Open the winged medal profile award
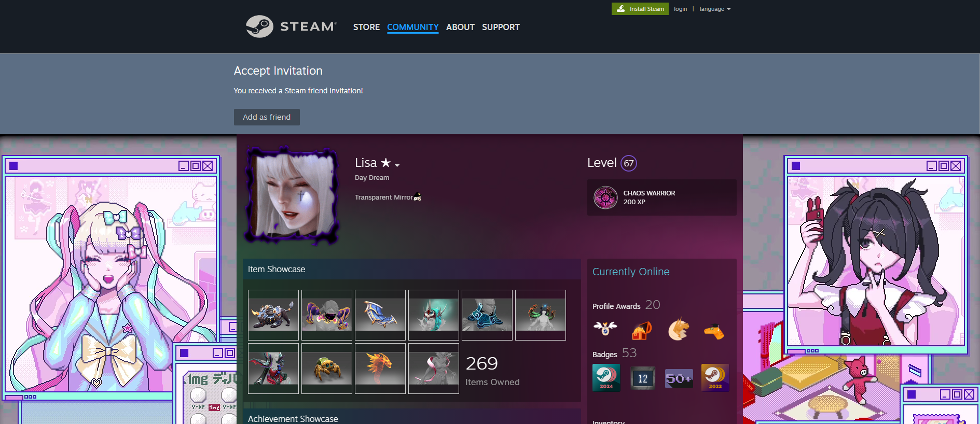The width and height of the screenshot is (980, 424). point(605,329)
